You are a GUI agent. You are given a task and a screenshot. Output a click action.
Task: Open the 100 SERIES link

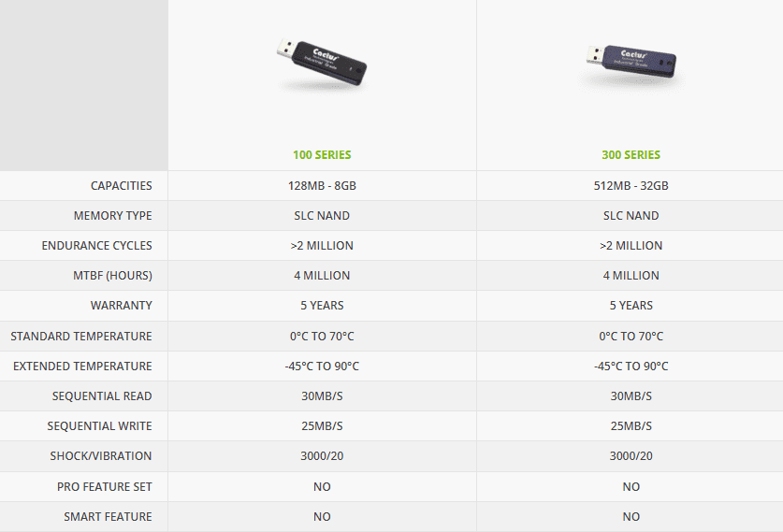click(x=322, y=154)
